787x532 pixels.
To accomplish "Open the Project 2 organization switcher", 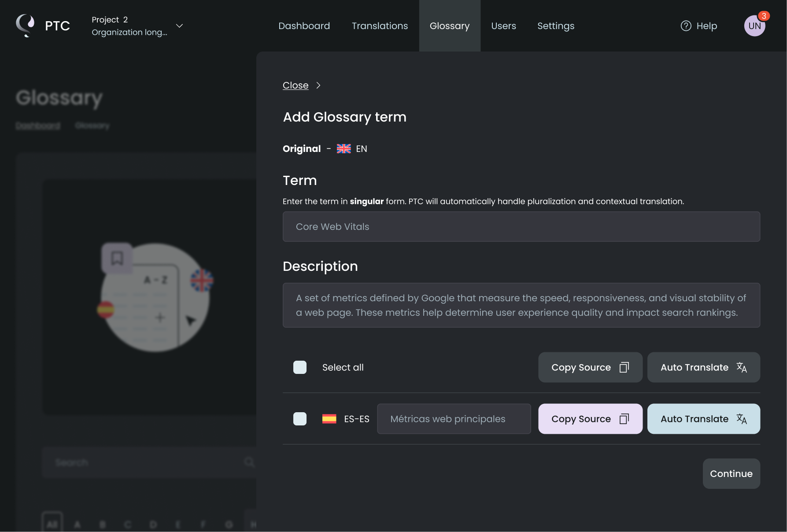I will [129, 26].
